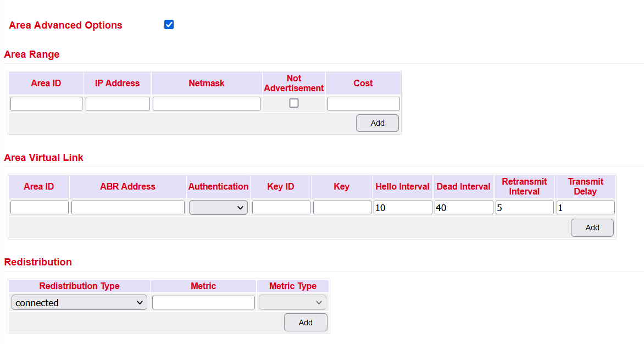Tick the Not Advertisement checkbox
The image size is (644, 344).
tap(293, 103)
